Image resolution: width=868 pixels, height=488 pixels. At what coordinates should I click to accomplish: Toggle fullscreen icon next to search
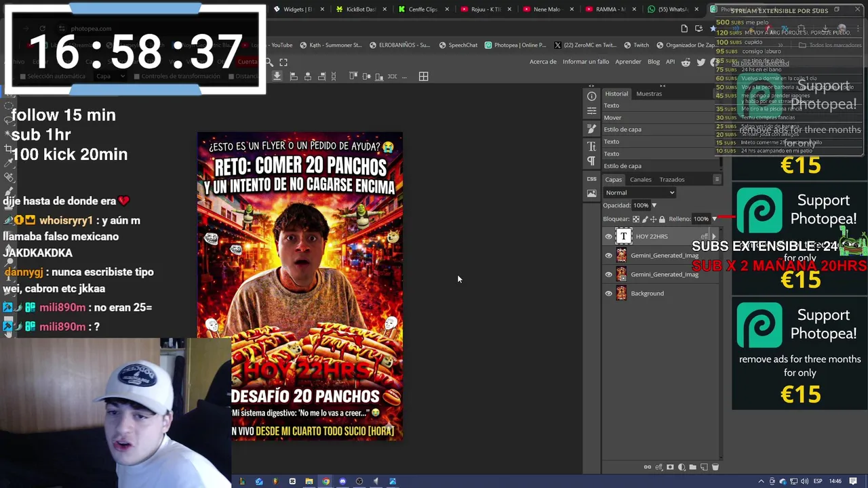pos(283,62)
